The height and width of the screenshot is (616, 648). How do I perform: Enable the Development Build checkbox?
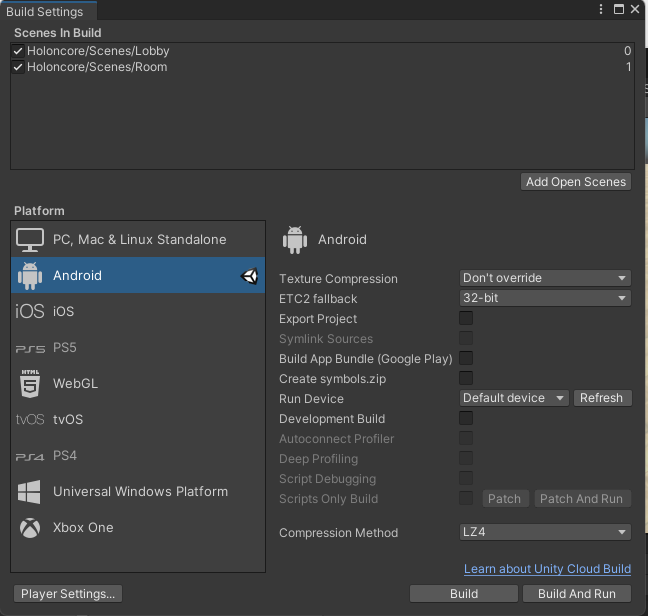466,418
